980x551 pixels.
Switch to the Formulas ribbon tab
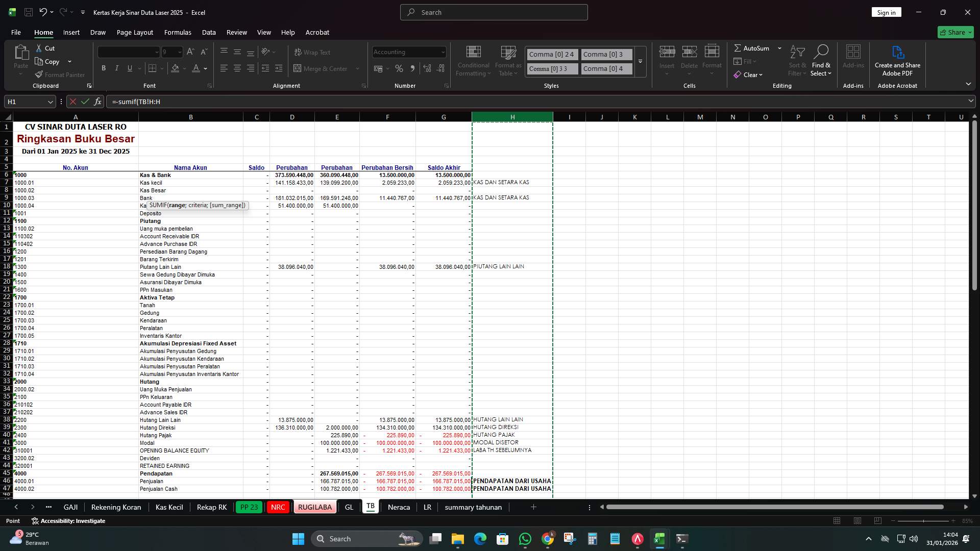178,32
